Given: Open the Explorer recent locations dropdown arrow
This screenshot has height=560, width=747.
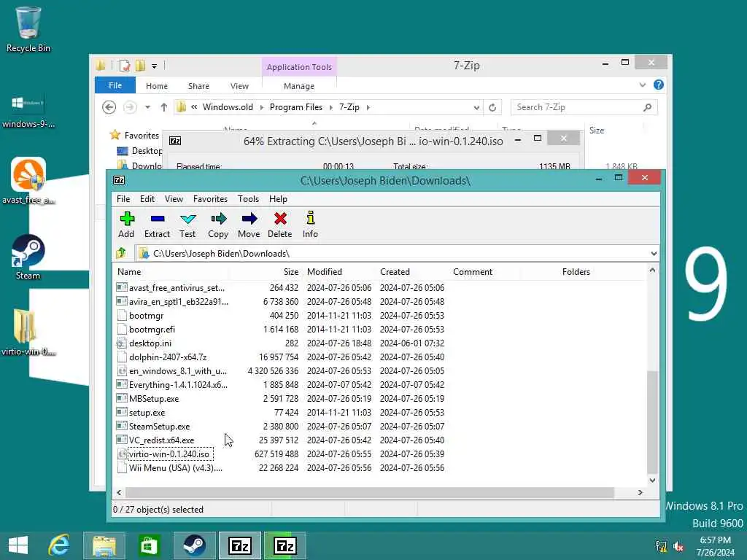Looking at the screenshot, I should click(147, 107).
